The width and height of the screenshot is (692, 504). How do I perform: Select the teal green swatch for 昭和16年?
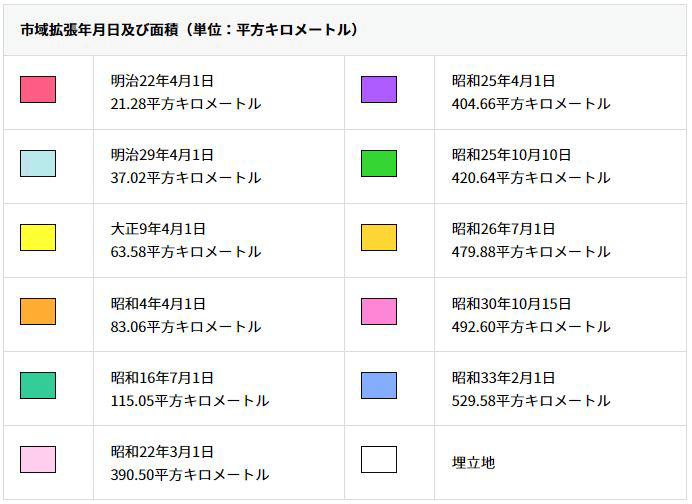(x=38, y=386)
